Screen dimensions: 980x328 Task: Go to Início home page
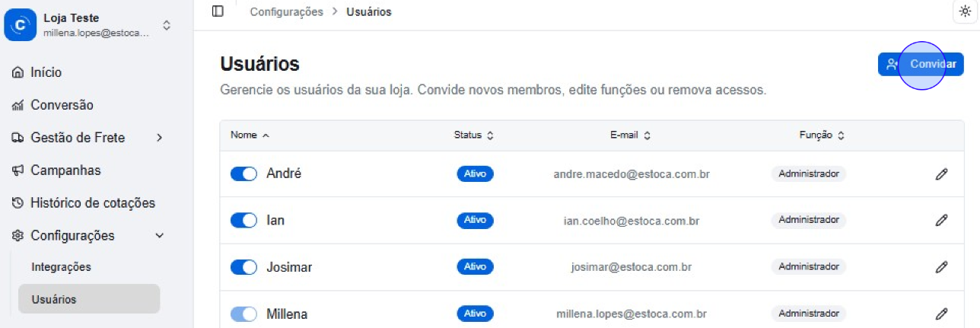[x=46, y=72]
